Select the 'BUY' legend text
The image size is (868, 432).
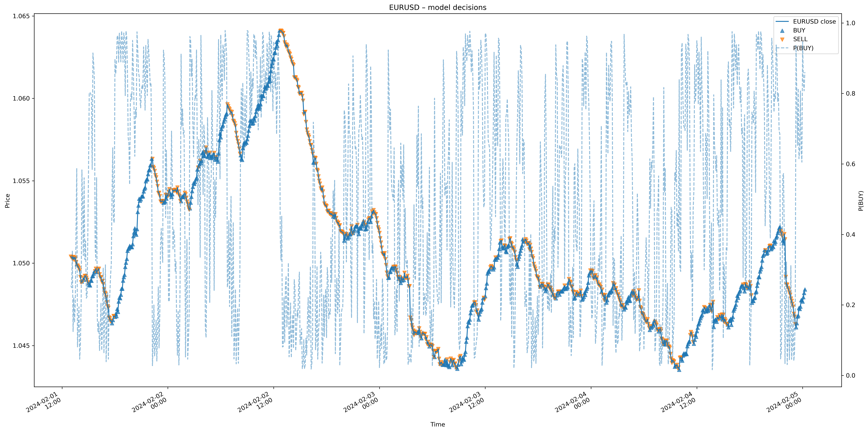(x=799, y=30)
